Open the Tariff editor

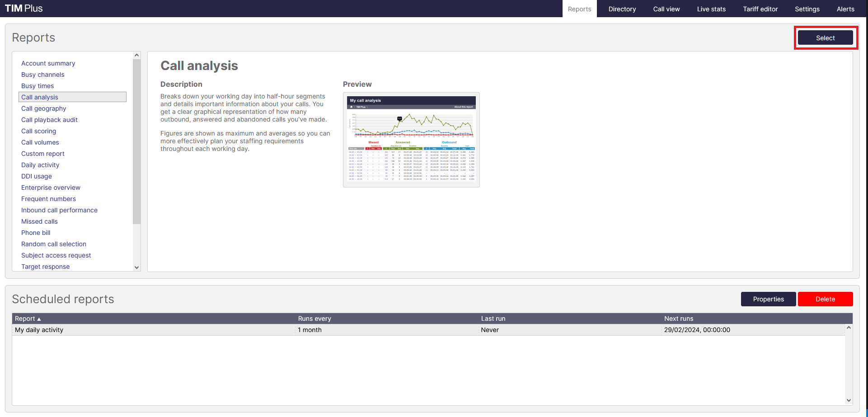coord(760,9)
